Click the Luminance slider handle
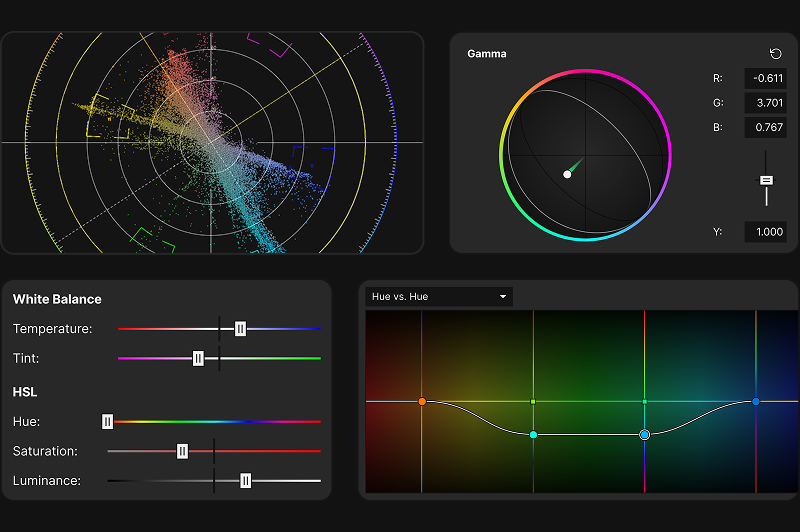The image size is (800, 532). pos(245,481)
